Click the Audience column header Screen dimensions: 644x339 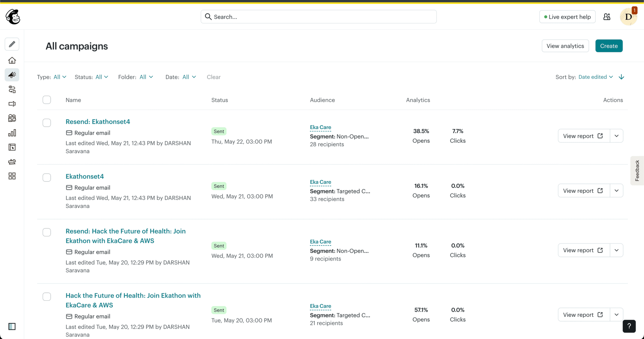(322, 100)
